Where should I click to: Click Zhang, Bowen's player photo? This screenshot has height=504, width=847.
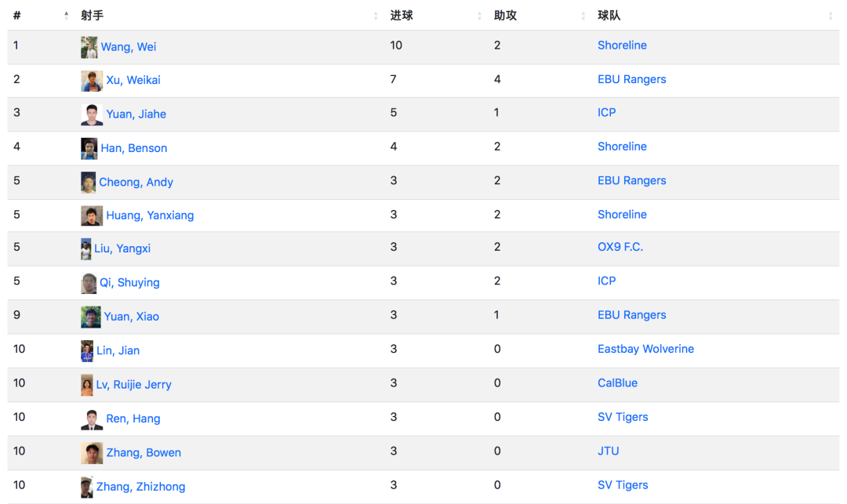point(92,453)
